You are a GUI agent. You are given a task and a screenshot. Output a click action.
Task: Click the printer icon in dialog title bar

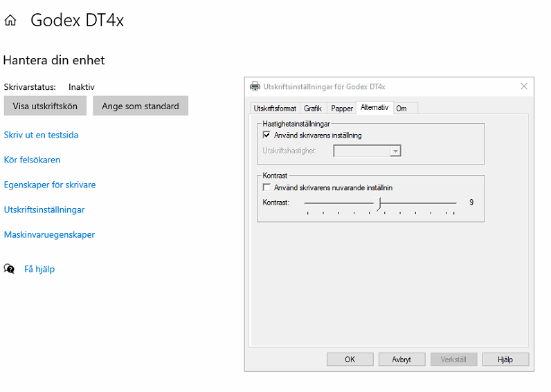255,86
